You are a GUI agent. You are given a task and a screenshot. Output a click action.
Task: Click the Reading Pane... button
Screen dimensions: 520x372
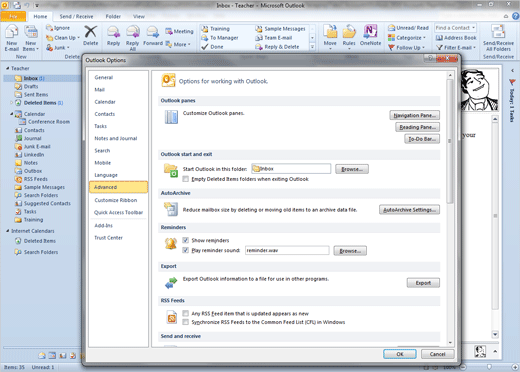(x=417, y=127)
